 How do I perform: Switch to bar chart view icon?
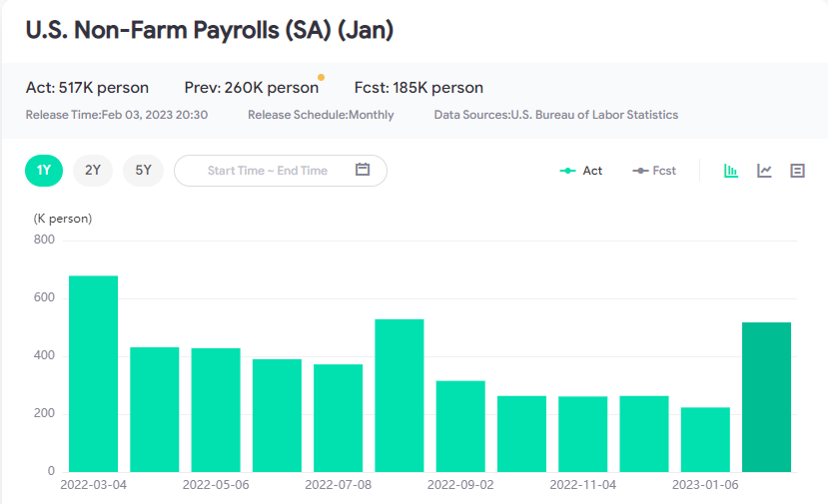(x=731, y=171)
